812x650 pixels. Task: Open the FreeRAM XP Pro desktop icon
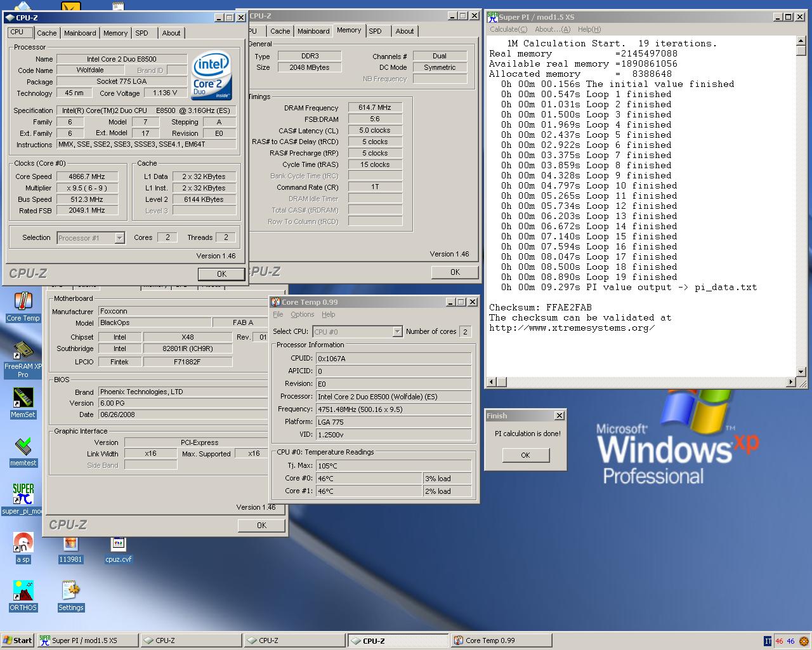coord(23,359)
